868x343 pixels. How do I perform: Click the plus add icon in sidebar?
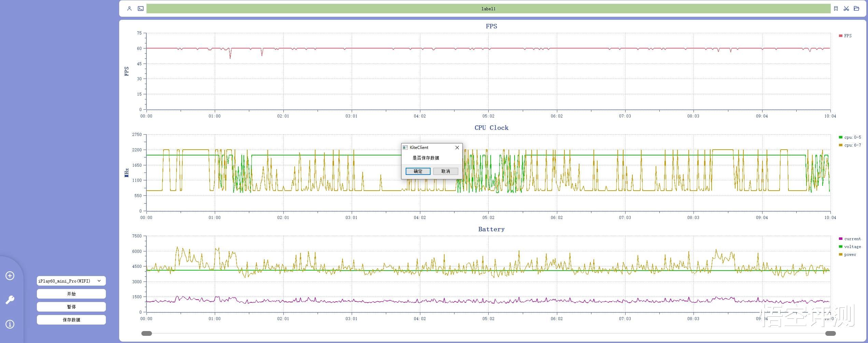coord(10,276)
